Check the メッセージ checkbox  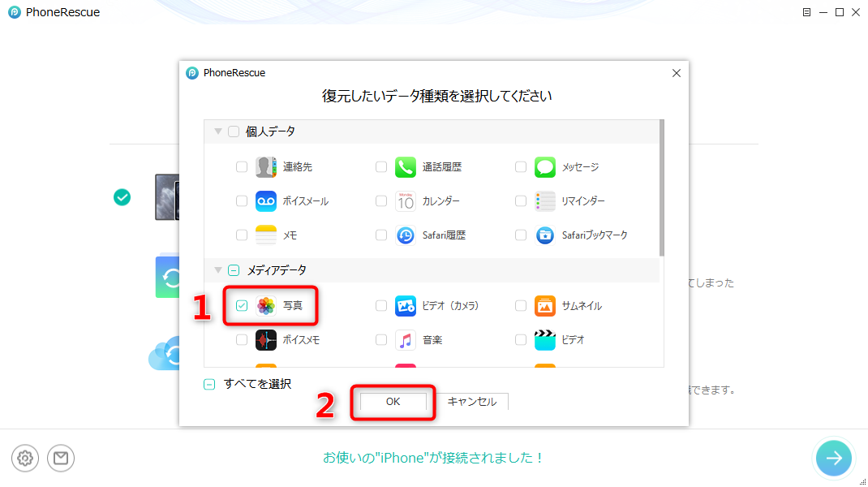520,166
